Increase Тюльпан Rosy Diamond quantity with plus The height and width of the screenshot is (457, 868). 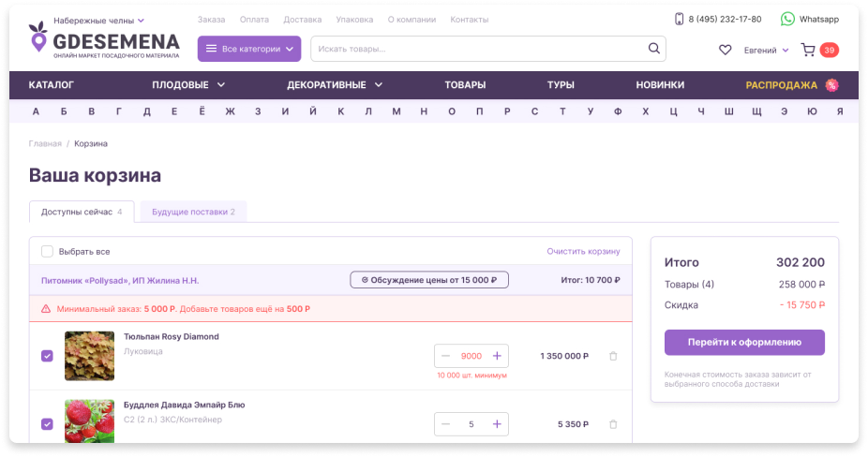pyautogui.click(x=497, y=356)
